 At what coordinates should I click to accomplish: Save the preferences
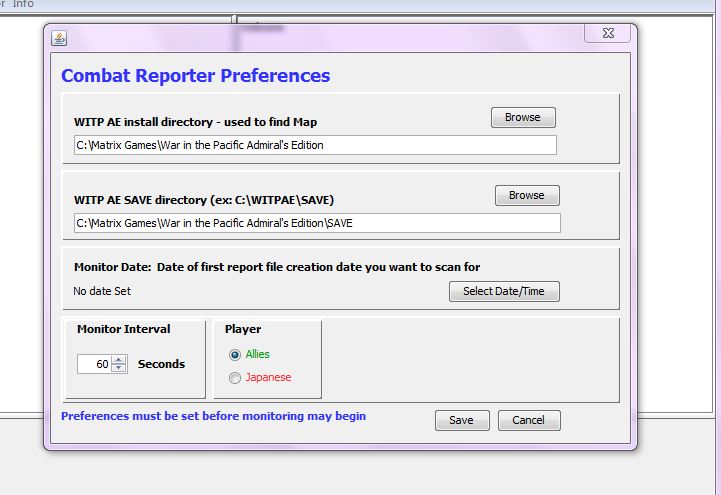point(462,420)
